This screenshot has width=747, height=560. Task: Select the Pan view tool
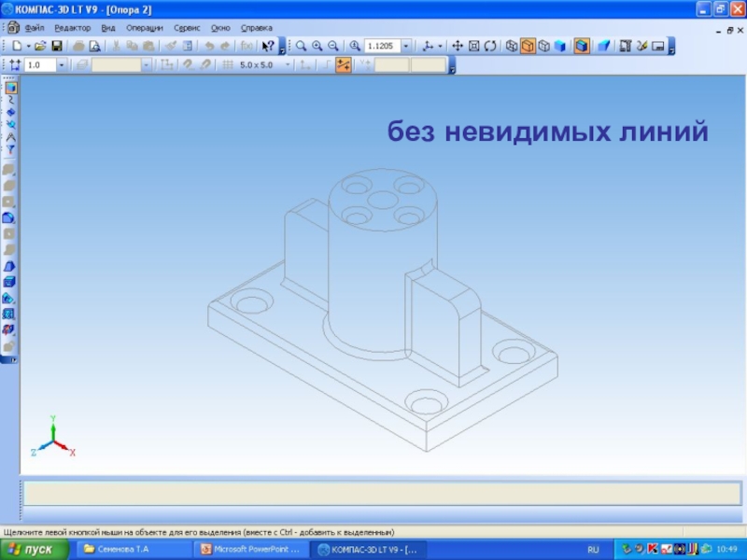click(x=458, y=46)
